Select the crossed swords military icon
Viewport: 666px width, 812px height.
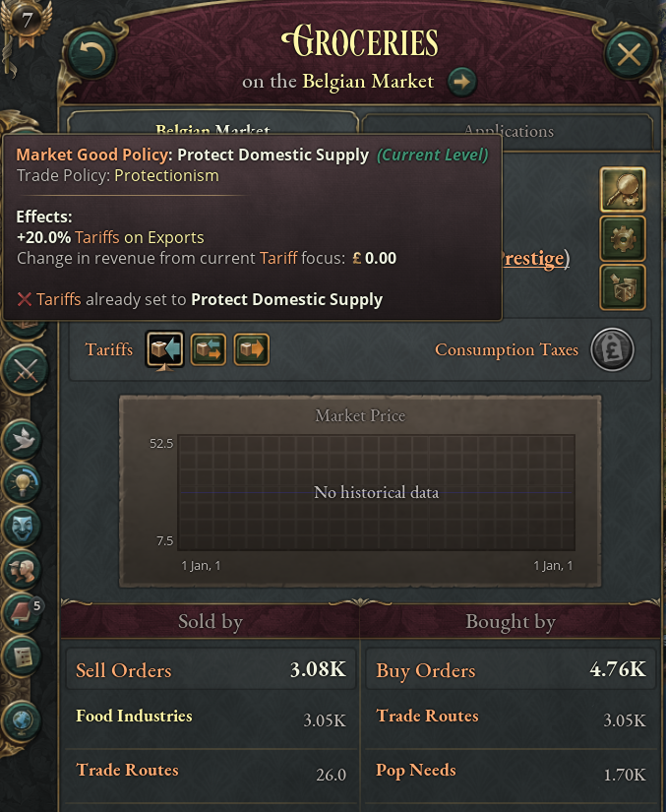26,372
